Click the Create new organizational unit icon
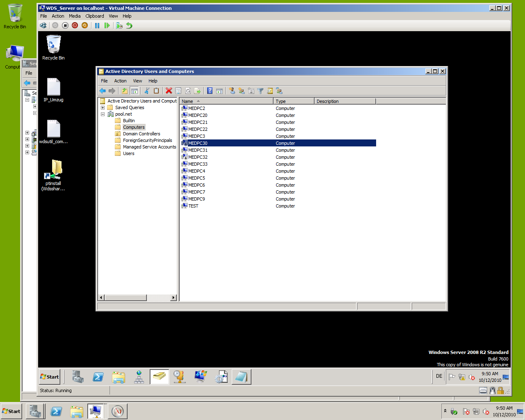 click(x=251, y=91)
